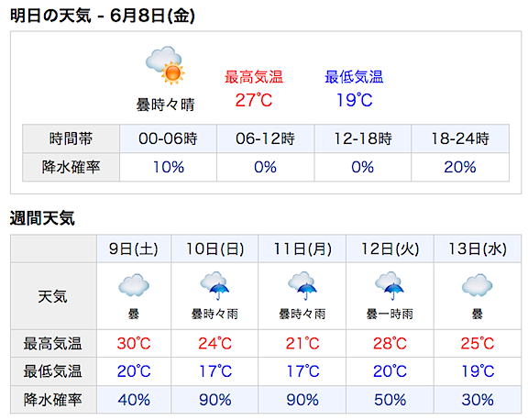
Task: Select the 12日(火) column header
Action: [390, 249]
